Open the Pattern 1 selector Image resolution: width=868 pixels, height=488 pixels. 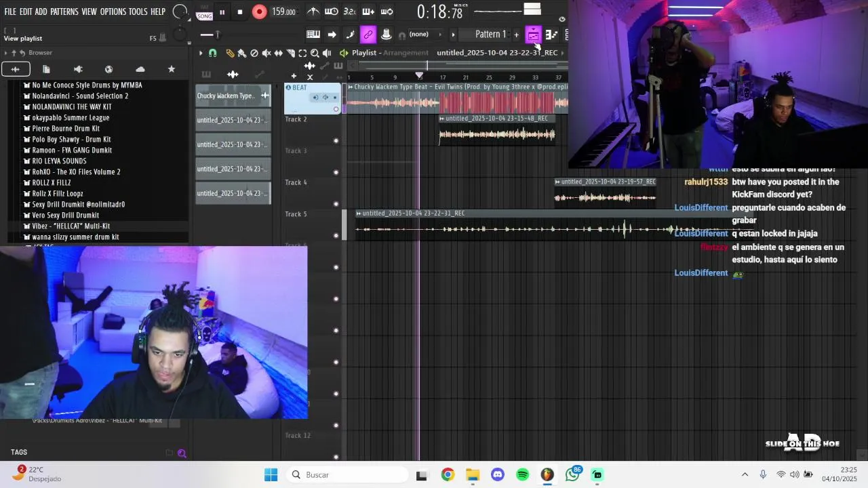pyautogui.click(x=490, y=35)
